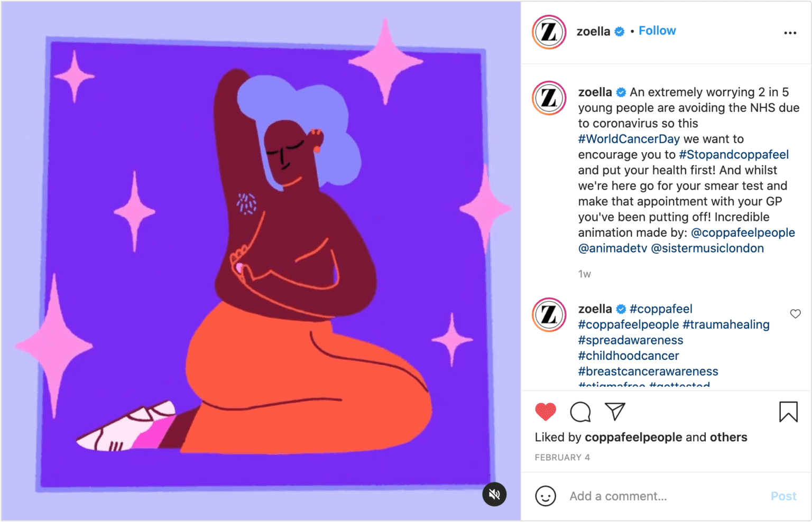
Task: Open the #breastcancerawareness hashtag
Action: click(x=648, y=371)
